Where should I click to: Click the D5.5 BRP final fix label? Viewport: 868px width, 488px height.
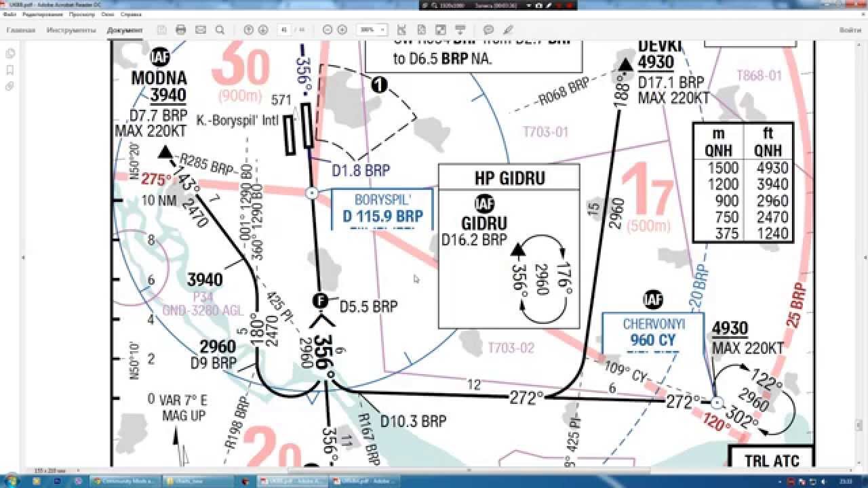(x=368, y=307)
